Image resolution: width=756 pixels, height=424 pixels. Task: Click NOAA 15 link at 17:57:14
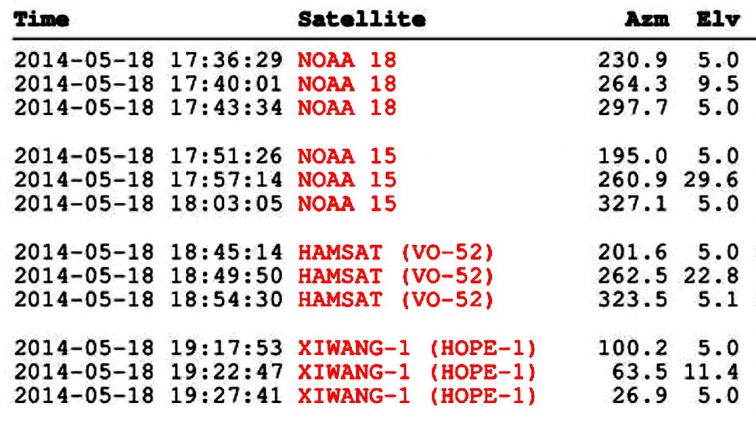(x=347, y=179)
